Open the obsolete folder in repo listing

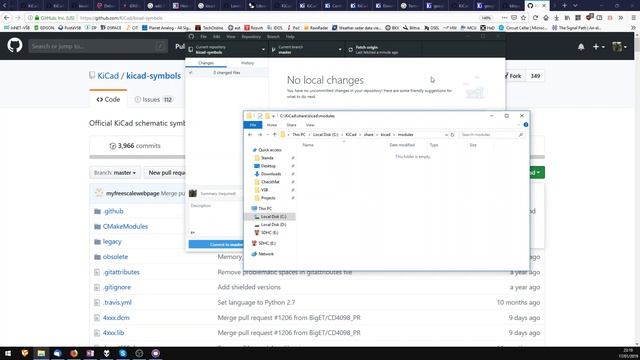[115, 257]
